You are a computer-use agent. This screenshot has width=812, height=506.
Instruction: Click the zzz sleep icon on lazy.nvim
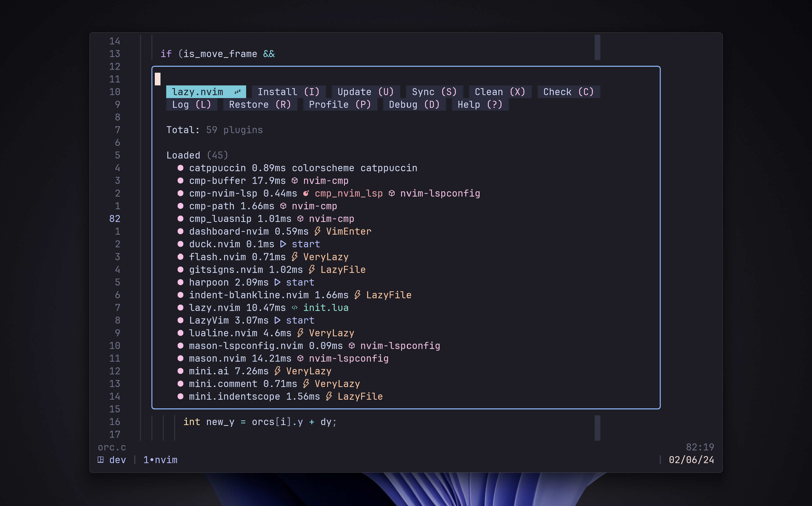[237, 92]
